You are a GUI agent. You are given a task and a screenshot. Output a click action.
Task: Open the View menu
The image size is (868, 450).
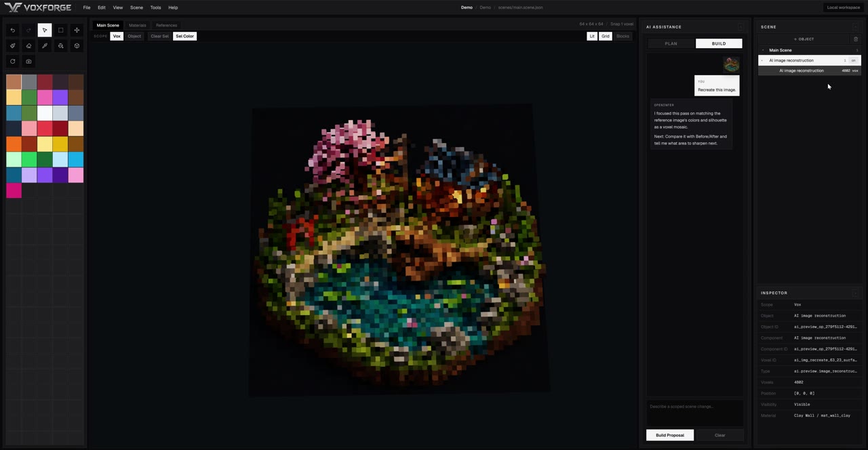(118, 7)
